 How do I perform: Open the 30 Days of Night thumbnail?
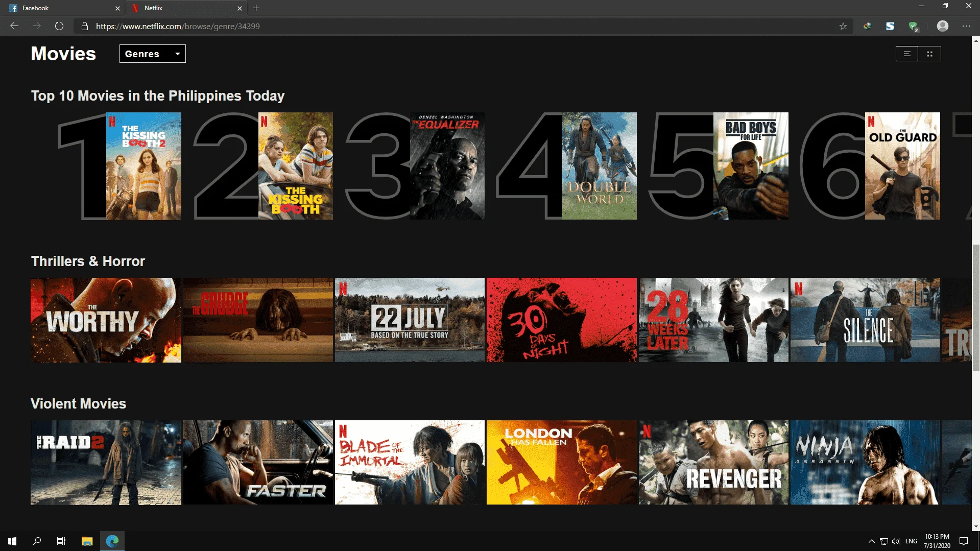point(562,320)
